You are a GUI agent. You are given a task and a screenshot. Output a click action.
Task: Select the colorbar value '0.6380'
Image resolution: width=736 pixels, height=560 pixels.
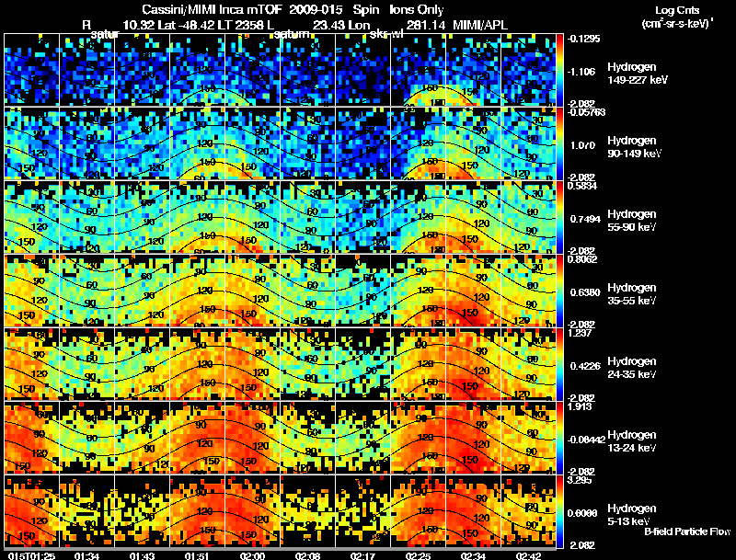point(585,292)
